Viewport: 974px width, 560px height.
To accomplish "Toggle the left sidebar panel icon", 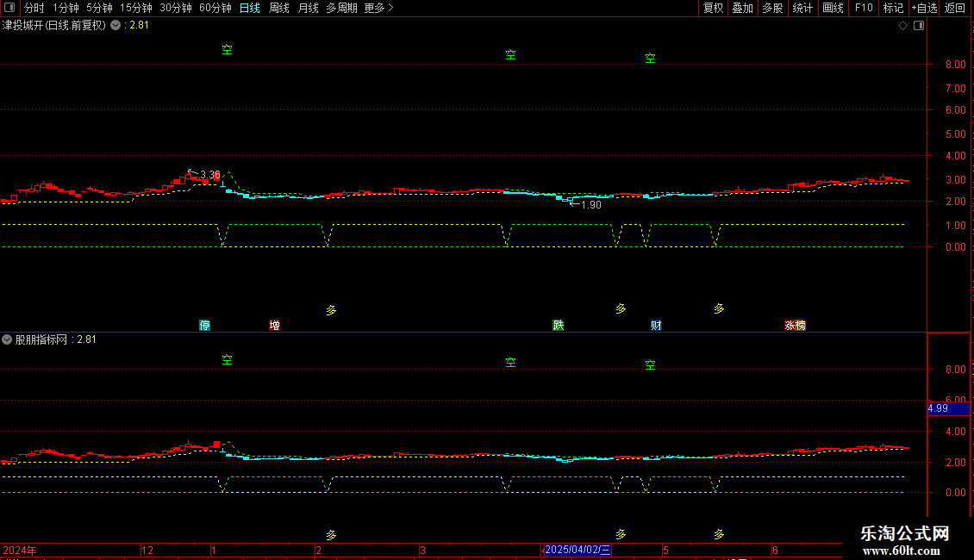I will (x=9, y=8).
